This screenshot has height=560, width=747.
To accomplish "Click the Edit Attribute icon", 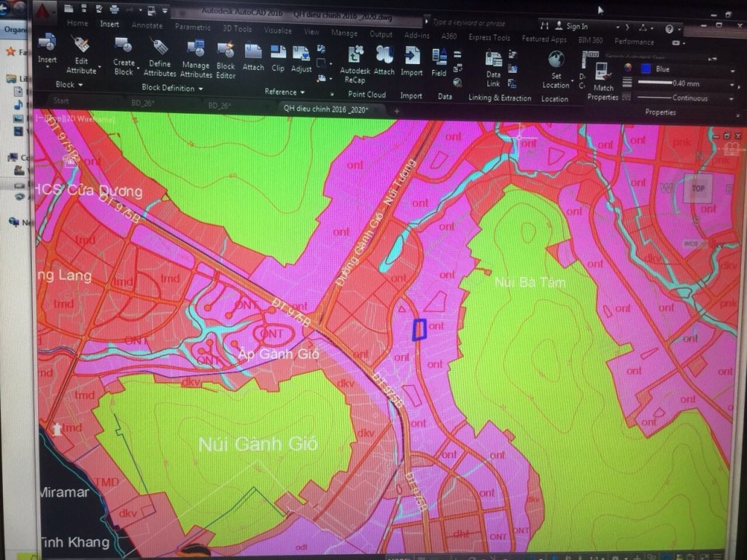I will [x=82, y=45].
